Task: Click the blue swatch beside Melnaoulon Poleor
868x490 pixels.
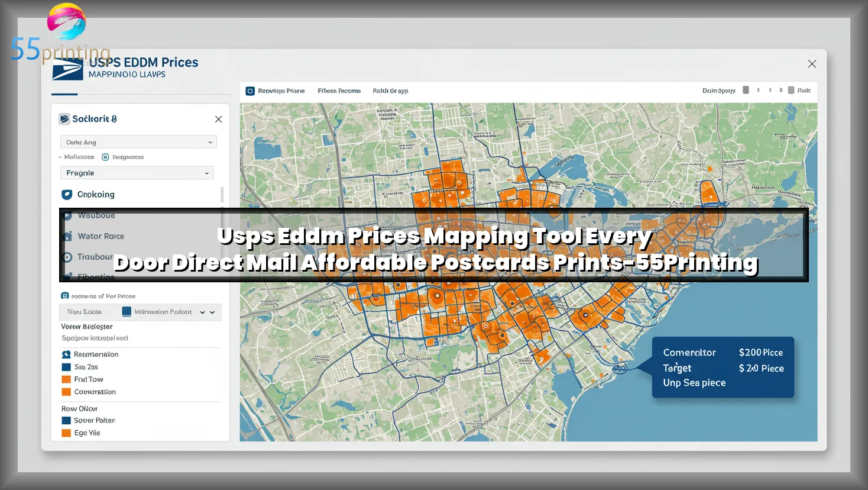Action: tap(127, 312)
